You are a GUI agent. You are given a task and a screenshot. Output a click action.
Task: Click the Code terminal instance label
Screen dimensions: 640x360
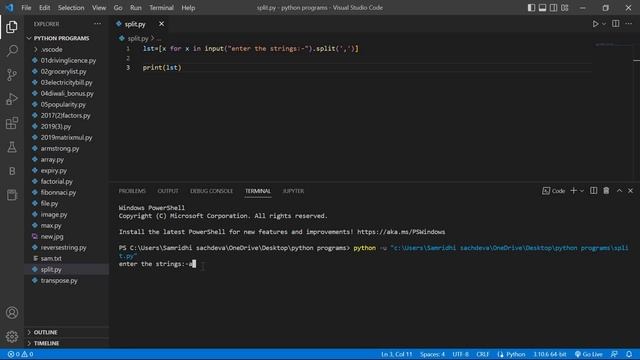(x=553, y=191)
